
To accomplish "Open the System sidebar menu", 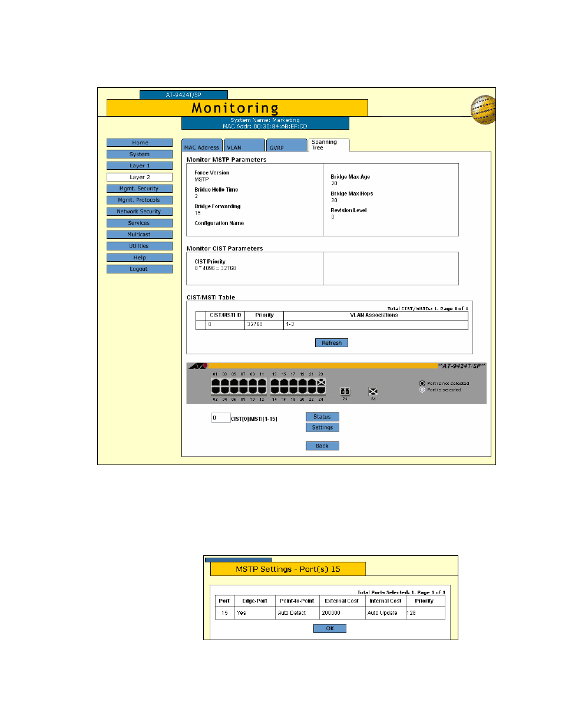I will (140, 154).
